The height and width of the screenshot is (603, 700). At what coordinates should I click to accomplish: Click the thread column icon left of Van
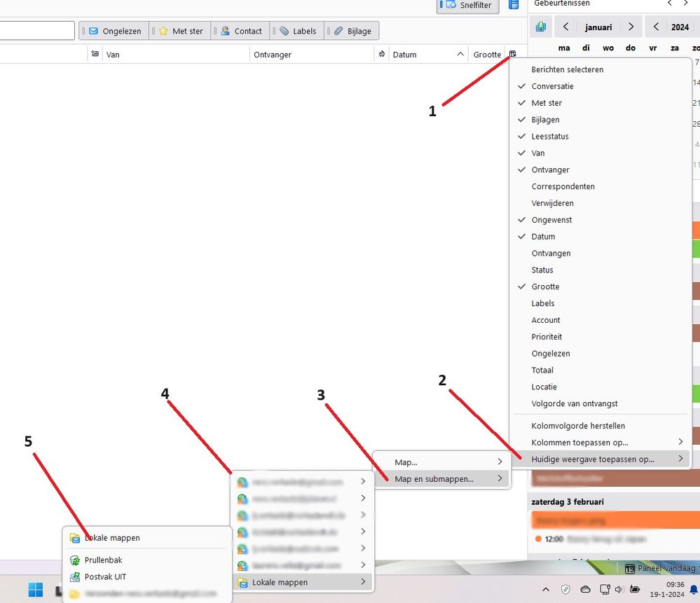[95, 54]
